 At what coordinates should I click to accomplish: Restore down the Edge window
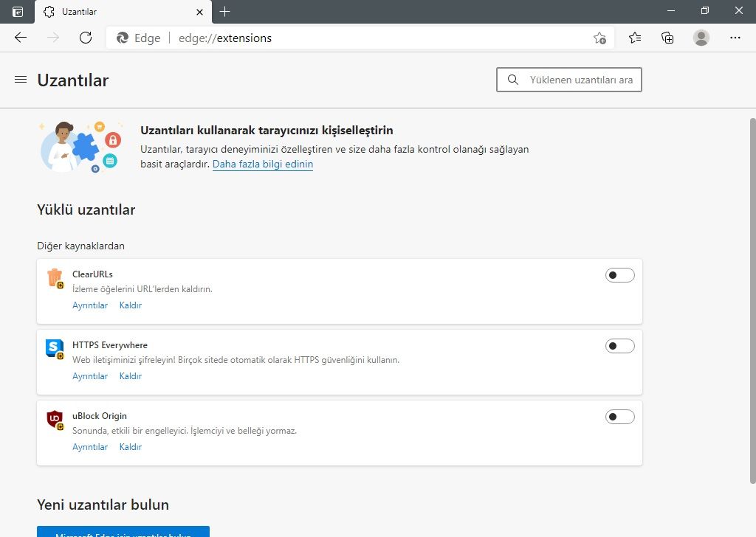pos(705,10)
